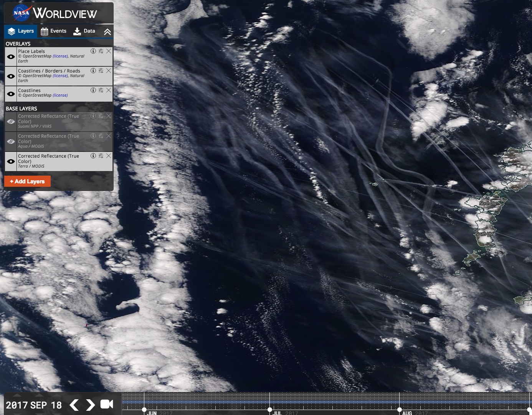The width and height of the screenshot is (532, 415).
Task: Open the OpenStreetMap license link for Coastlines
Action: tap(60, 96)
